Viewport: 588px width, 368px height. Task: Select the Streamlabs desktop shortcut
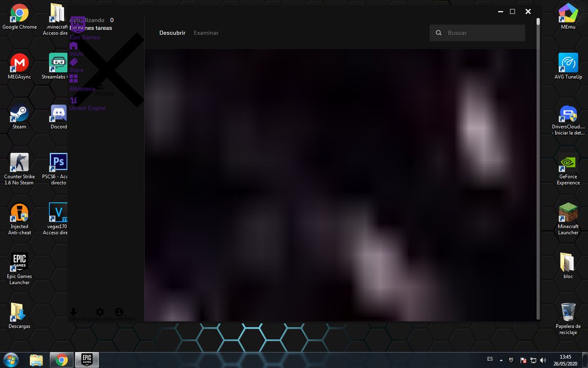(55, 67)
